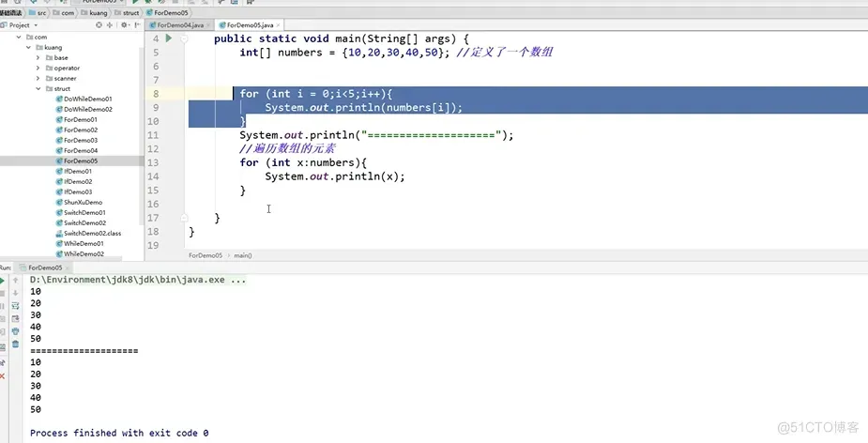Click the kuang breadcrumb in navigation bar

click(94, 13)
